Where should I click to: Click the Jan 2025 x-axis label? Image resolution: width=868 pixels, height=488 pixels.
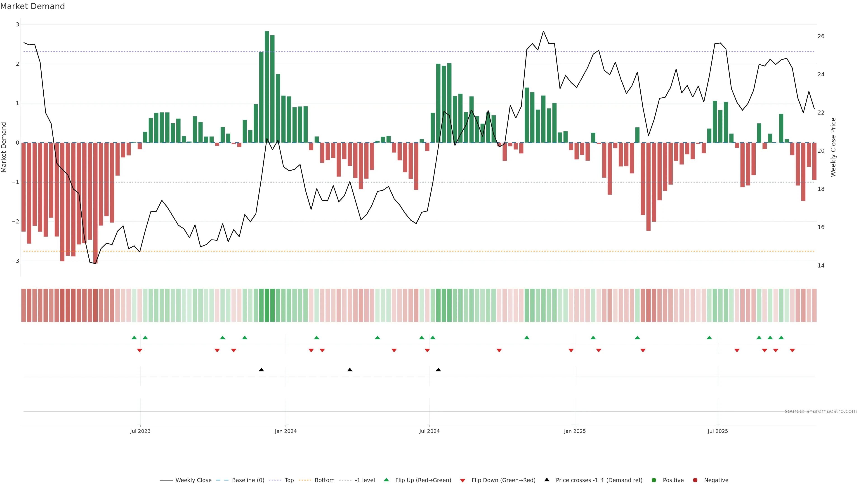tap(575, 431)
